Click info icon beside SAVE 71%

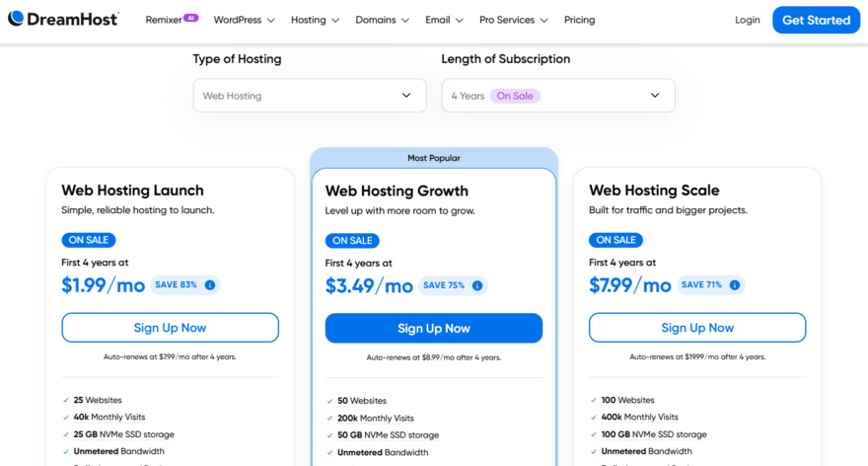735,284
